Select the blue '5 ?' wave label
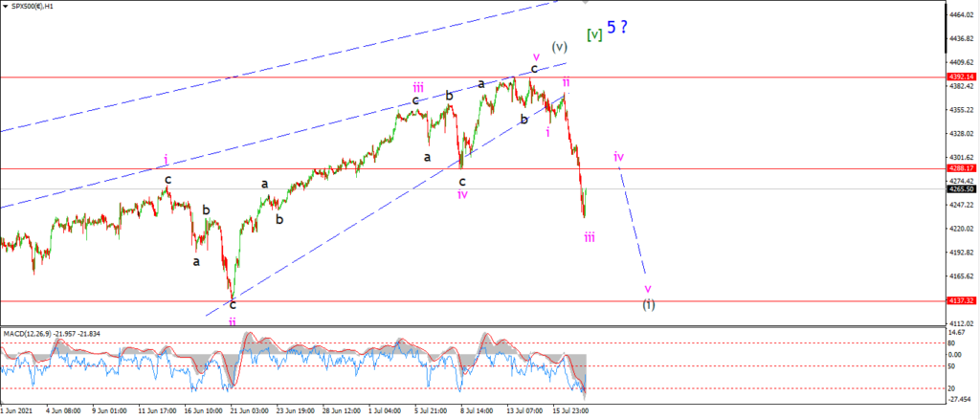This screenshot has height=419, width=980. (x=617, y=28)
